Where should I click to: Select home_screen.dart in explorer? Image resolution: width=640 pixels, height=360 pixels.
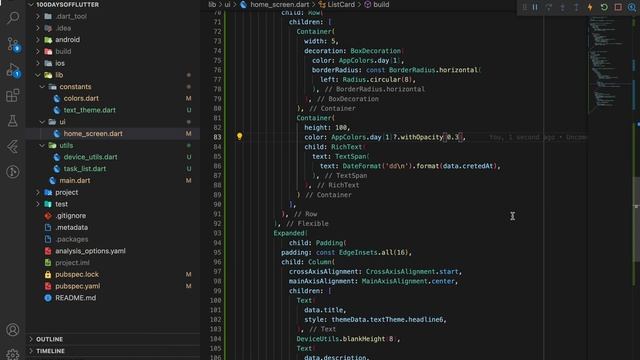pyautogui.click(x=93, y=133)
